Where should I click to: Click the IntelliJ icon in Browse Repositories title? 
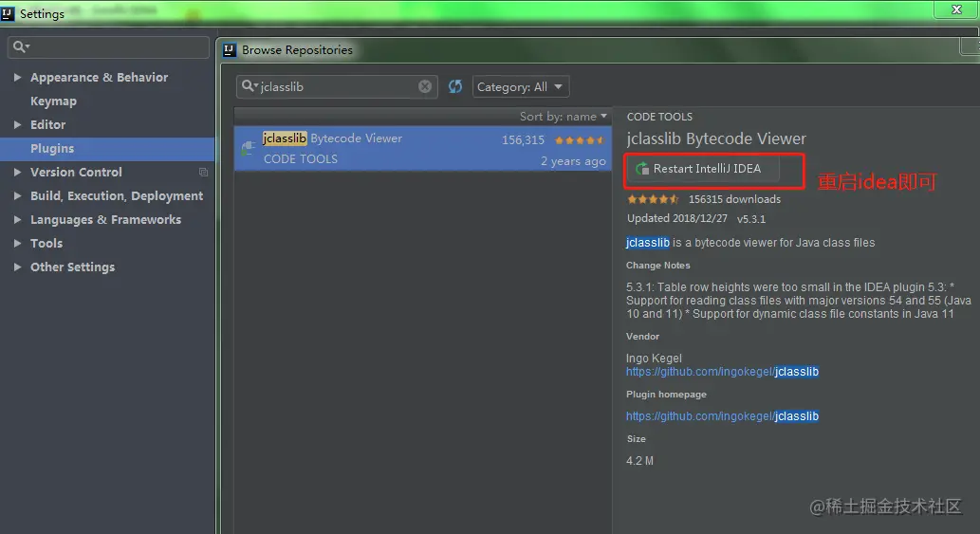coord(230,50)
